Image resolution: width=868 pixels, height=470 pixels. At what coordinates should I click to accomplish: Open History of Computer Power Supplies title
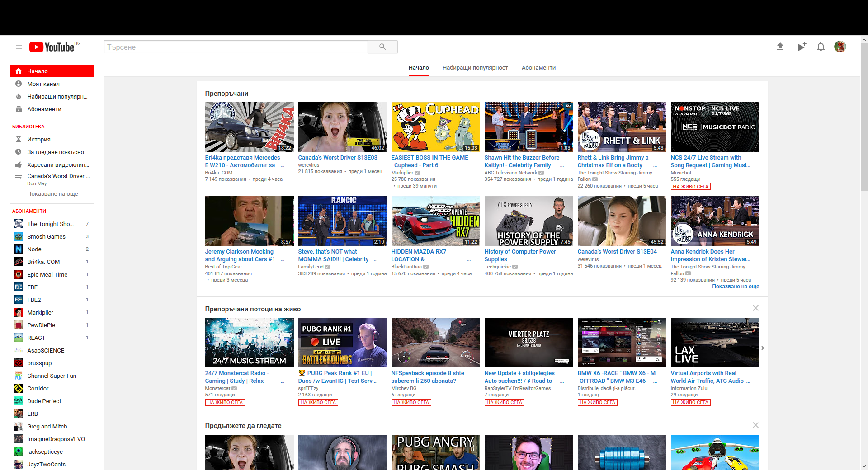tap(520, 255)
